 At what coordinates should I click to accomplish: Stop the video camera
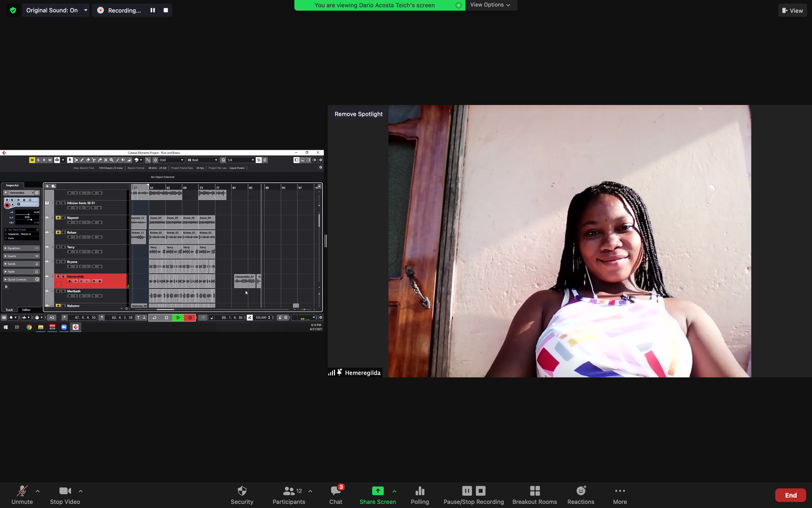point(65,491)
